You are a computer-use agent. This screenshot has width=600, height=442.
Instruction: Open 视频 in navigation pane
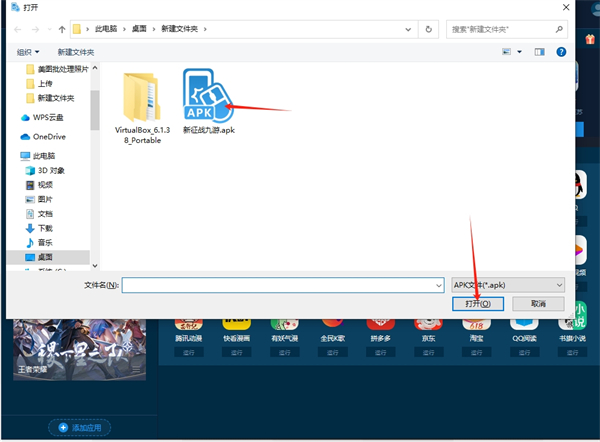tap(39, 185)
